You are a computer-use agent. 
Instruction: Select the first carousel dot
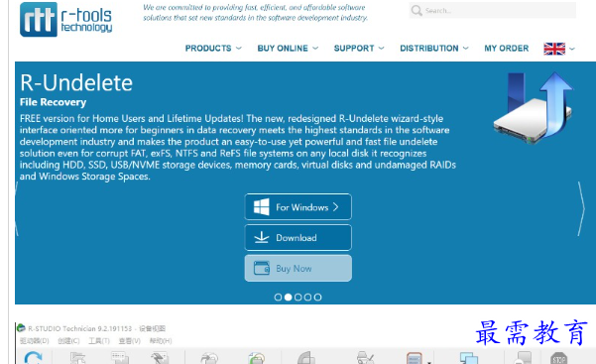tap(279, 298)
